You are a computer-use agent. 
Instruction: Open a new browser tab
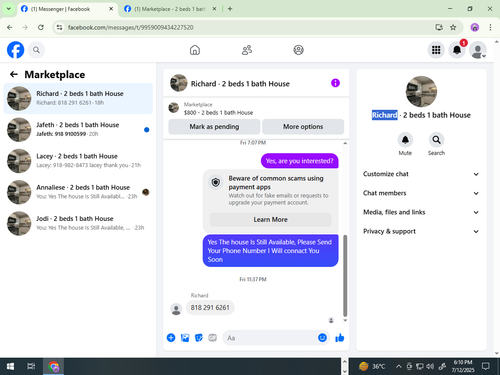[230, 9]
